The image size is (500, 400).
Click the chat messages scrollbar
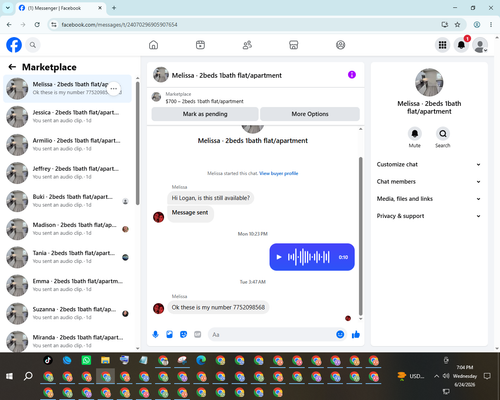[x=360, y=236]
